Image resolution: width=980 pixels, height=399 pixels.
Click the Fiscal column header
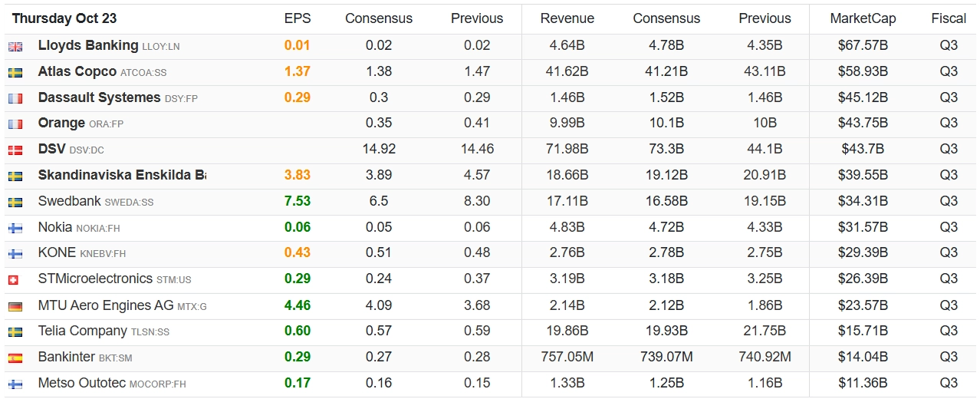click(x=949, y=18)
